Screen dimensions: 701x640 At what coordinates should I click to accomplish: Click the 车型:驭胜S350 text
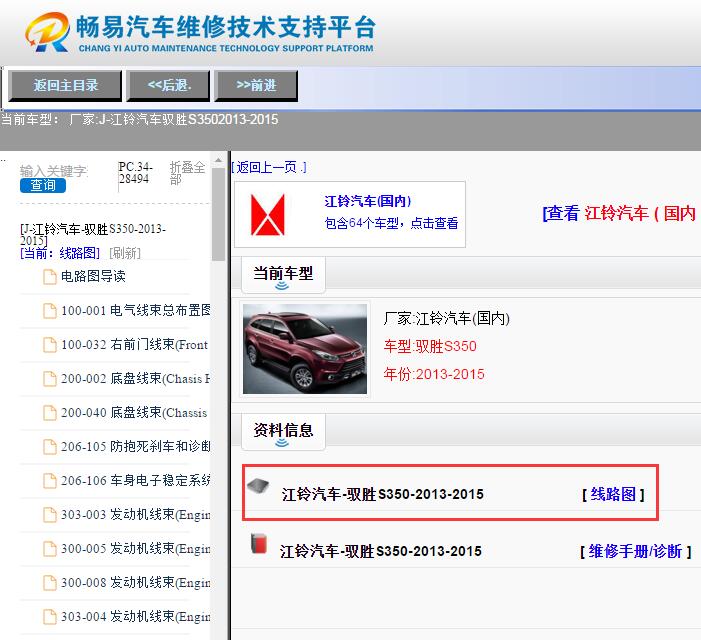tap(430, 346)
